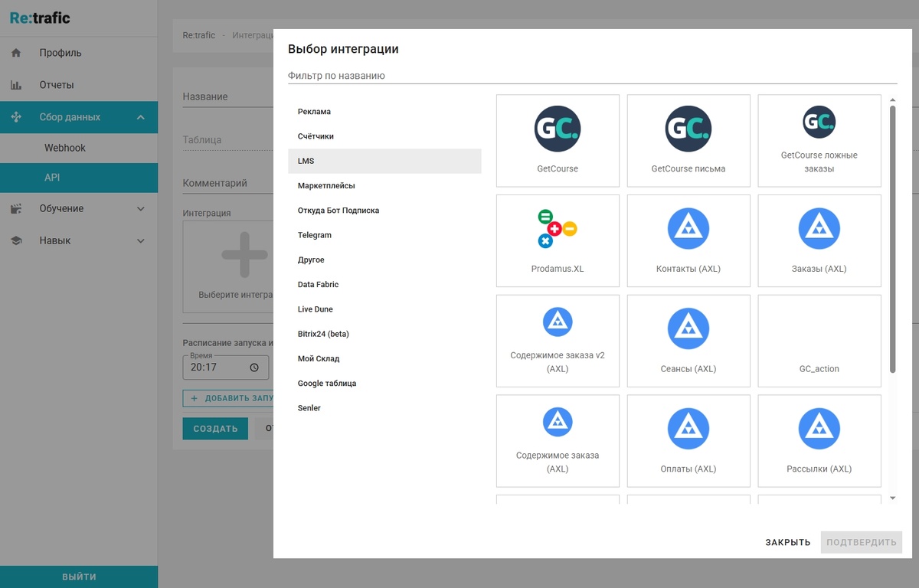
Task: Click the integration list scrollbar thumb
Action: pyautogui.click(x=892, y=240)
